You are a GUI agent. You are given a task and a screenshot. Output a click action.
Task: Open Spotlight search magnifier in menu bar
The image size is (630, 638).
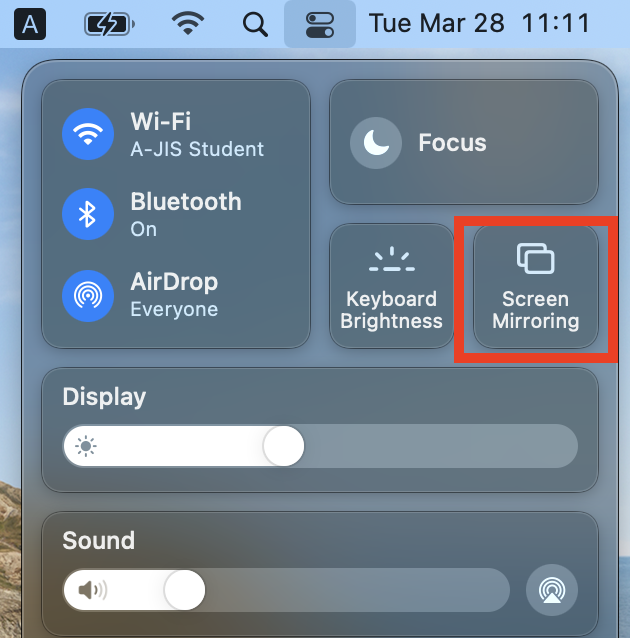255,24
